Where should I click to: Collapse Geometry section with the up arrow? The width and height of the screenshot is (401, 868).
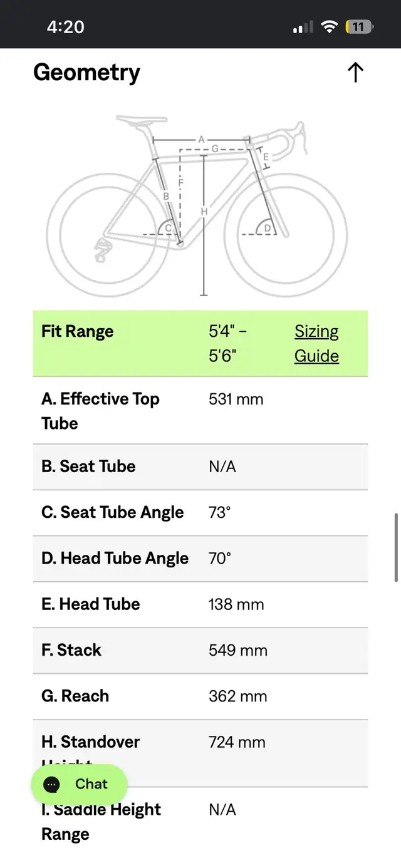pyautogui.click(x=355, y=73)
